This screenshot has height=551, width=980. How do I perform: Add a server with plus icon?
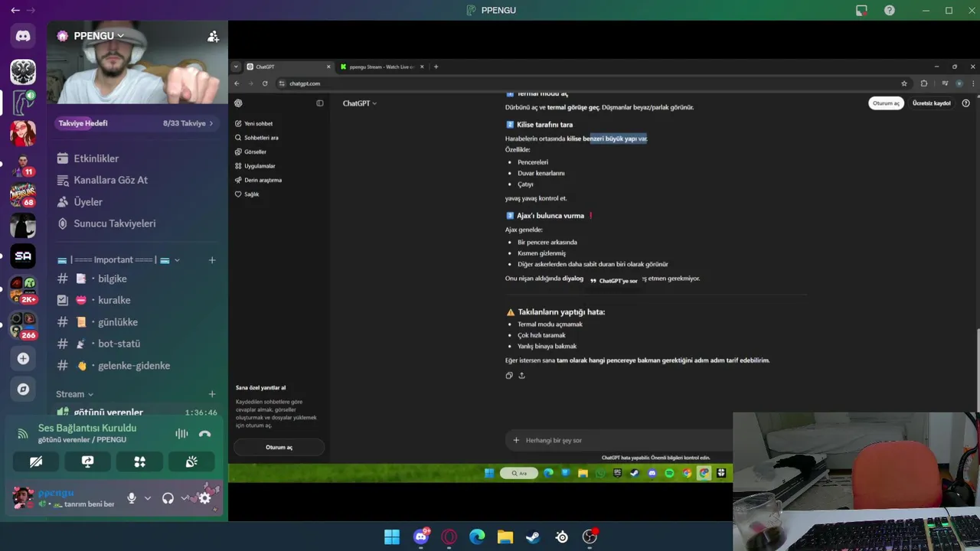[x=23, y=358]
